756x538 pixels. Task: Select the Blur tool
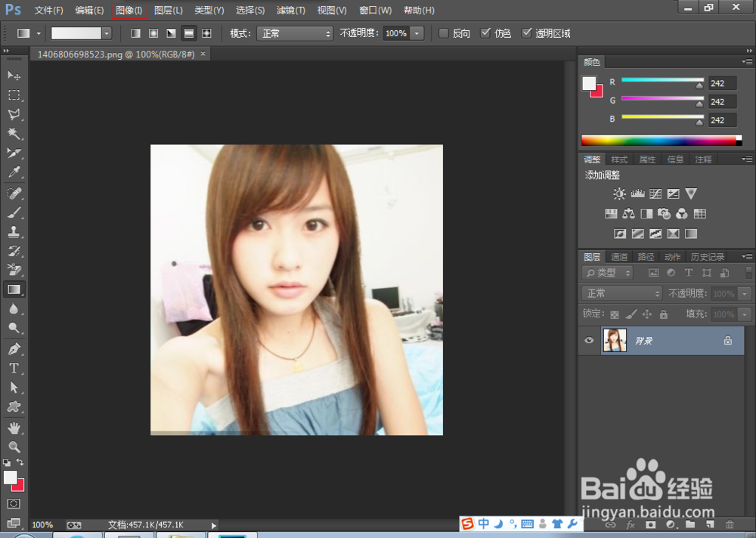click(x=14, y=308)
